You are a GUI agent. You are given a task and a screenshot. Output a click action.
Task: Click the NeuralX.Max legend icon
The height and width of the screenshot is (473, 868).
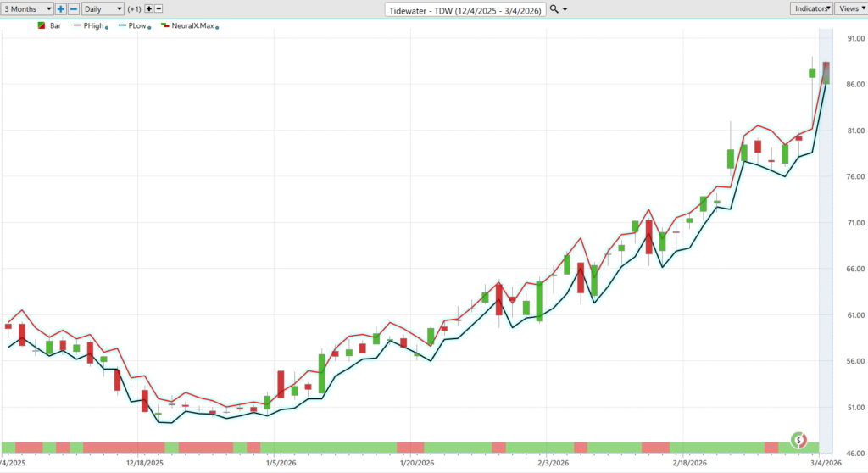coord(165,25)
